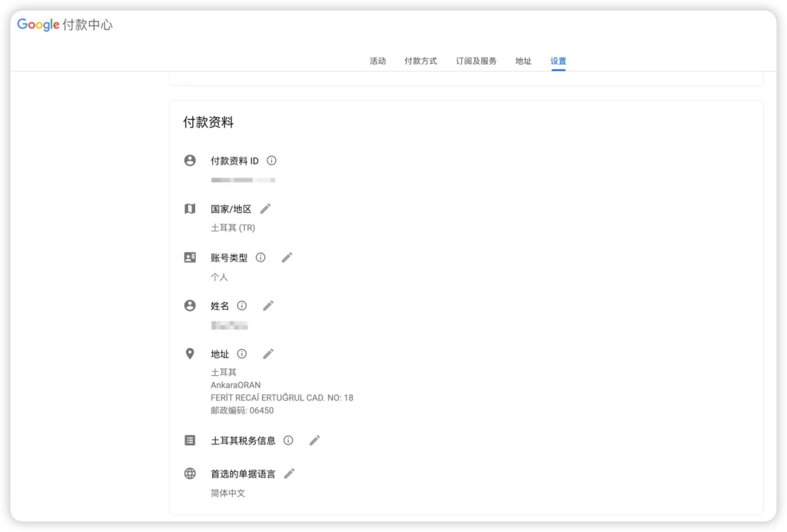Click the Google logo

tap(38, 25)
